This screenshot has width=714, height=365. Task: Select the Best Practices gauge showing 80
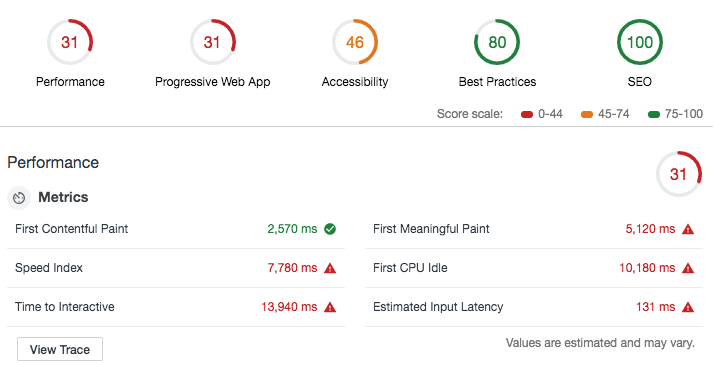pos(497,42)
